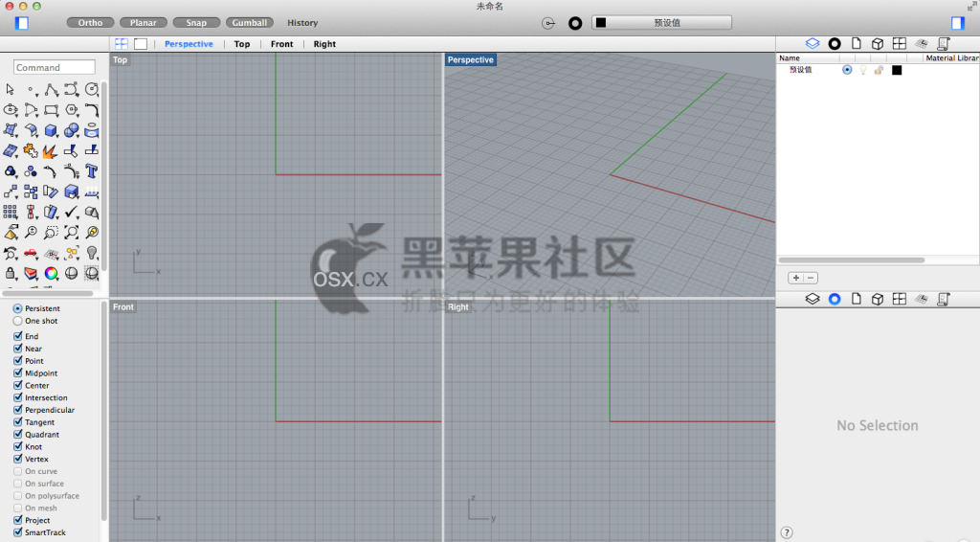Enable the Gumball button
Screen dimensions: 980x542
tap(250, 23)
